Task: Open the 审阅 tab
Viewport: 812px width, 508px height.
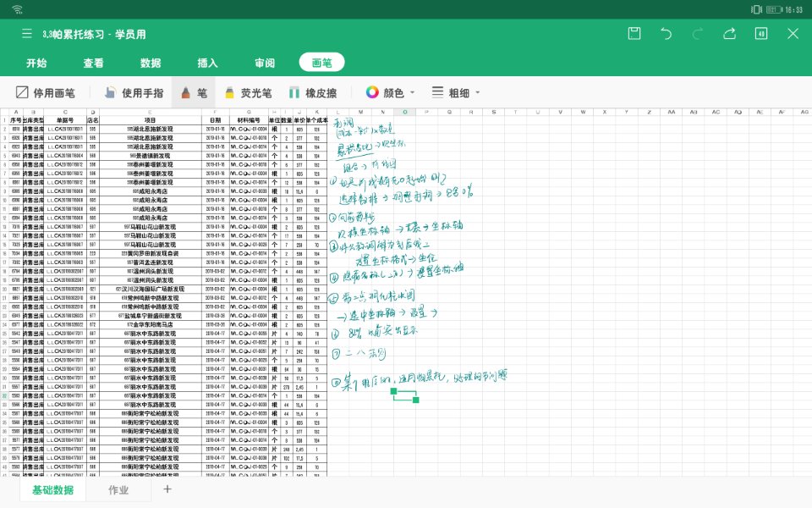Action: tap(265, 63)
